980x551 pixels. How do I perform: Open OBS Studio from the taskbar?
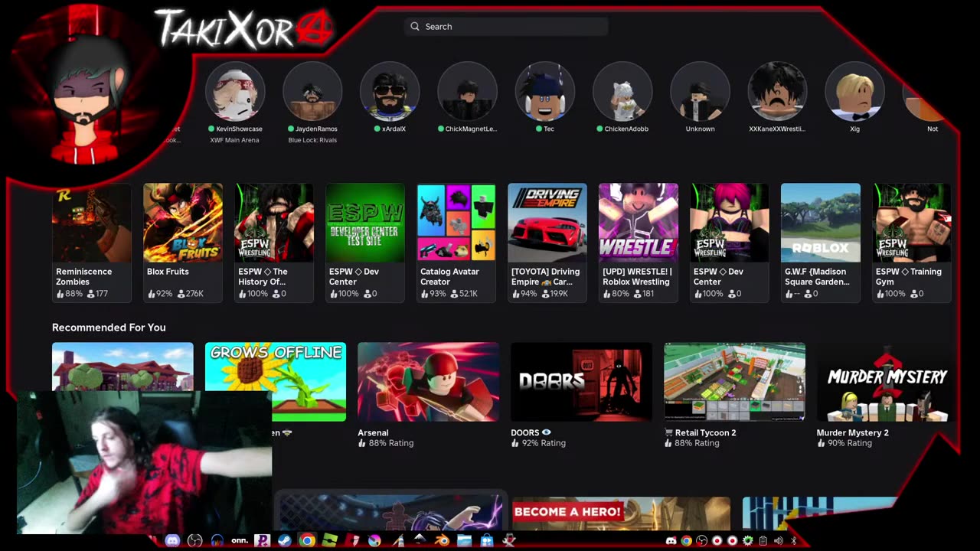pos(194,540)
